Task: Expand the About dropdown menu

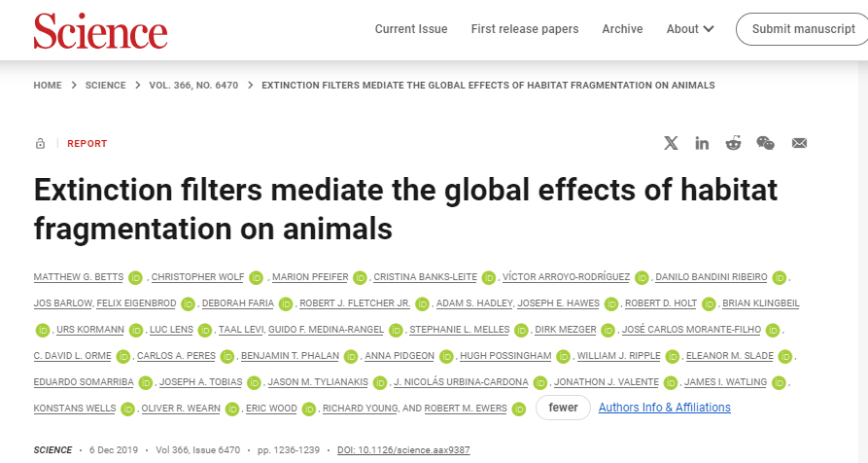Action: [690, 29]
